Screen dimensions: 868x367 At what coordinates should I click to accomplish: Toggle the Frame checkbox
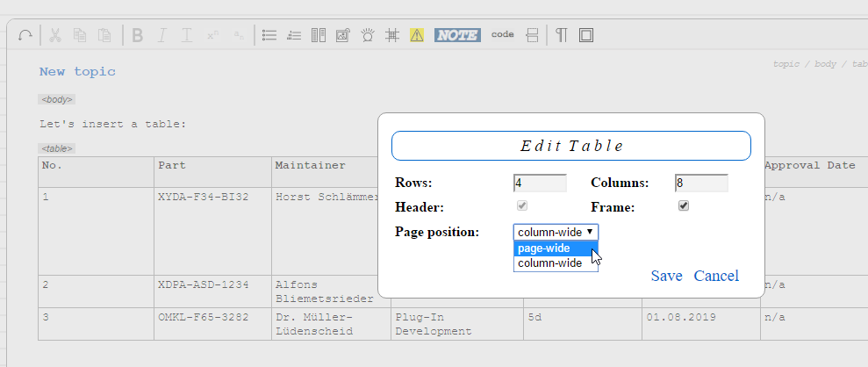[x=684, y=206]
